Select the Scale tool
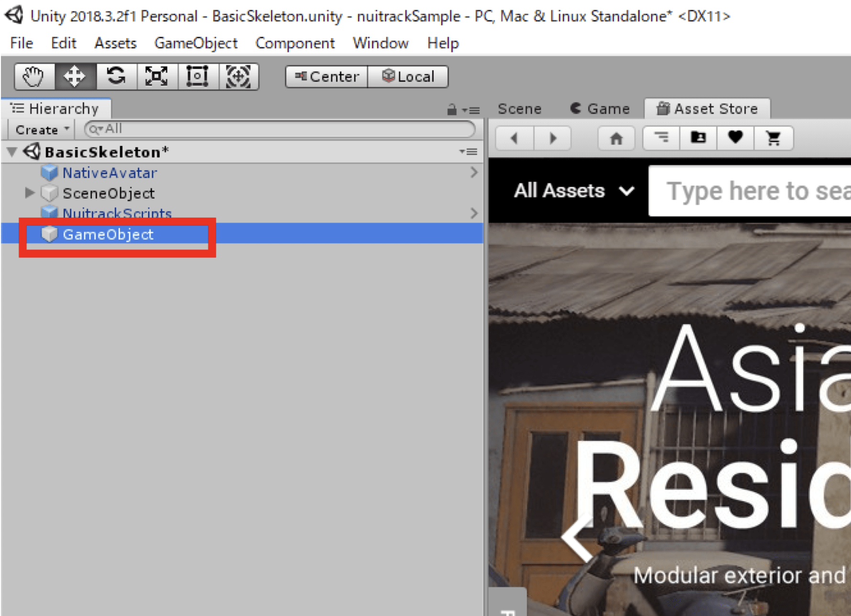The height and width of the screenshot is (616, 851). (x=157, y=77)
